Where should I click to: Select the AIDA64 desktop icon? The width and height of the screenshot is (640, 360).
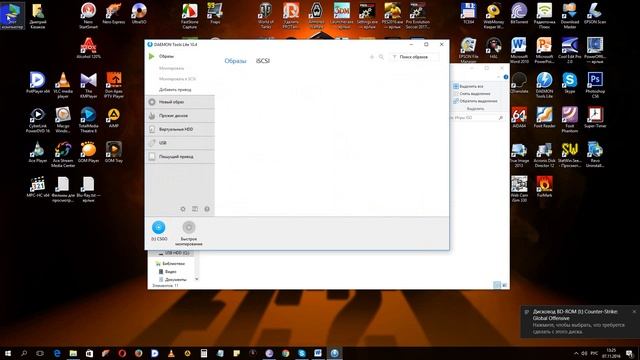(x=519, y=118)
